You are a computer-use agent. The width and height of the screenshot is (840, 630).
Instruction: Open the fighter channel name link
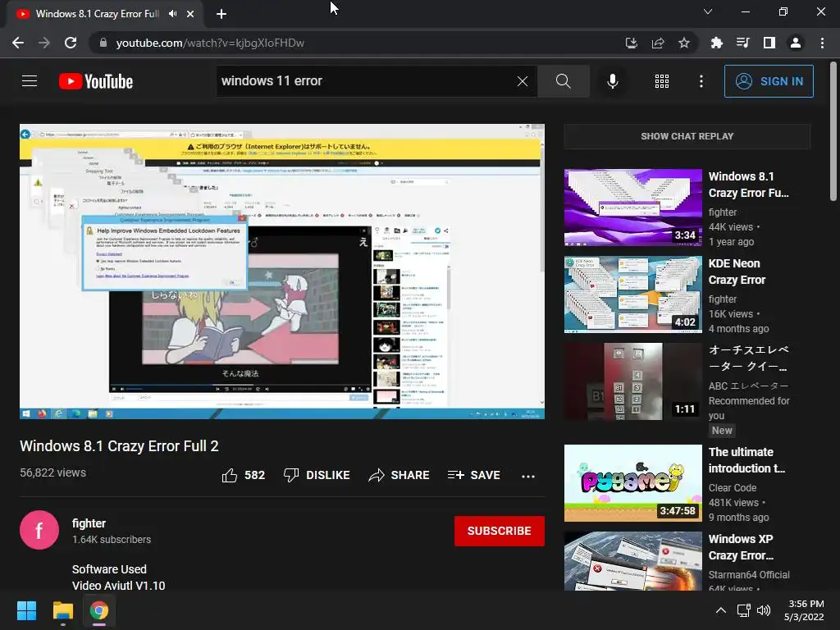pos(89,523)
